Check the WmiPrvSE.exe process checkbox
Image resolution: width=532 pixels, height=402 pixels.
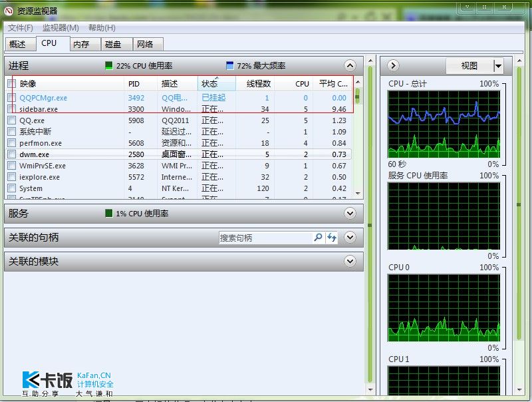(12, 166)
